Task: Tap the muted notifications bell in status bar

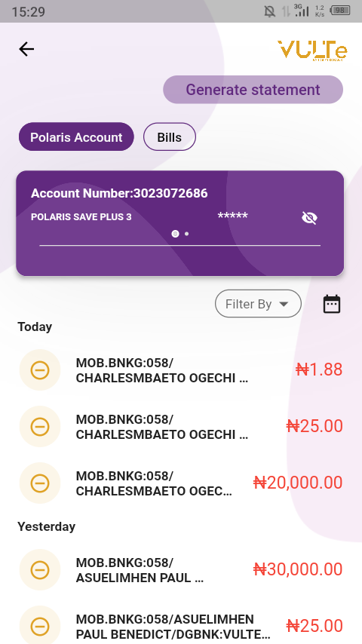Action: (x=269, y=11)
